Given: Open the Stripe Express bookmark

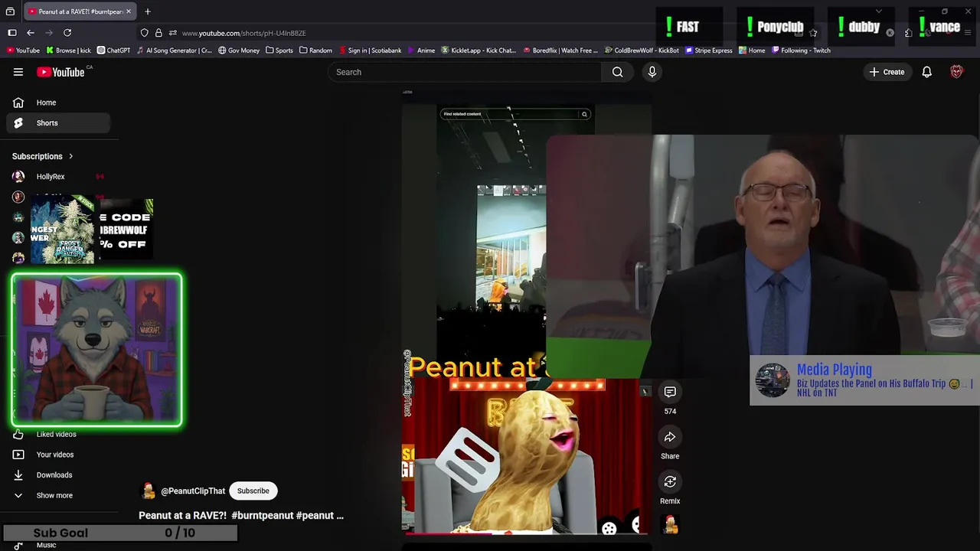Looking at the screenshot, I should pos(709,51).
